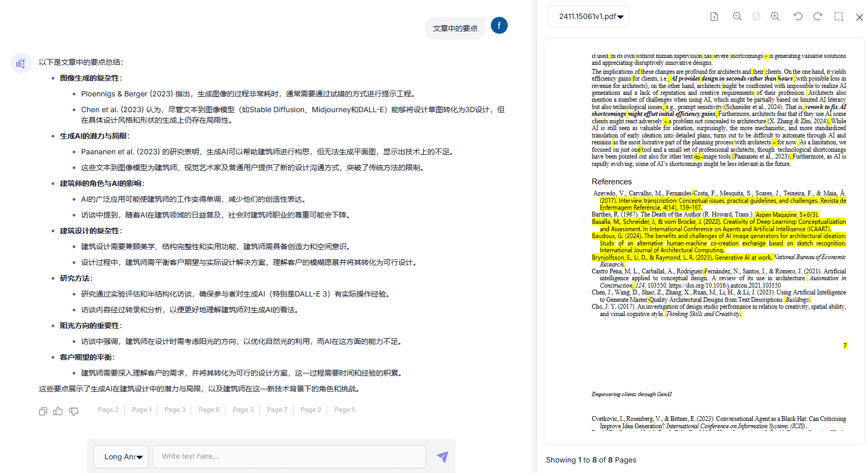
Task: Like the response with thumbs up
Action: tap(58, 411)
